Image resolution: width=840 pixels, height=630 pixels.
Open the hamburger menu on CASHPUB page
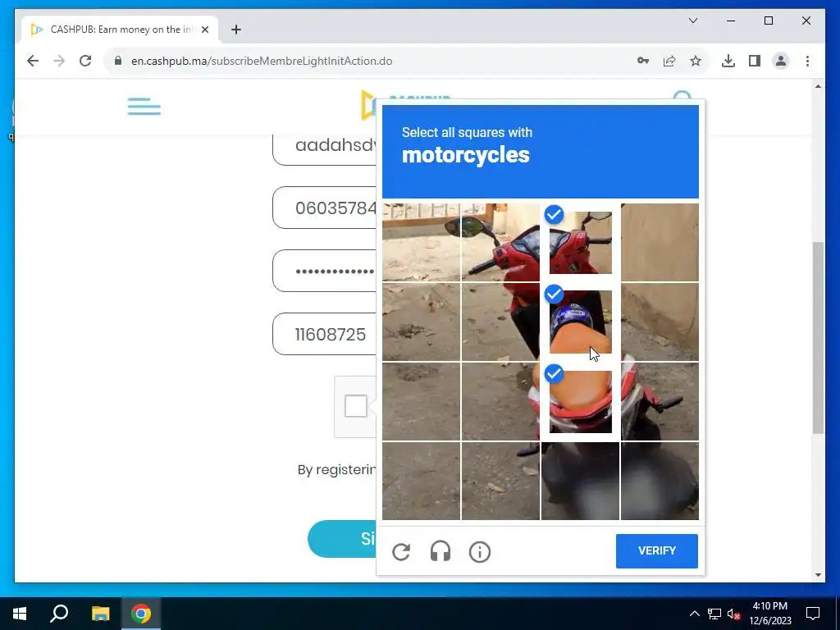click(x=144, y=106)
